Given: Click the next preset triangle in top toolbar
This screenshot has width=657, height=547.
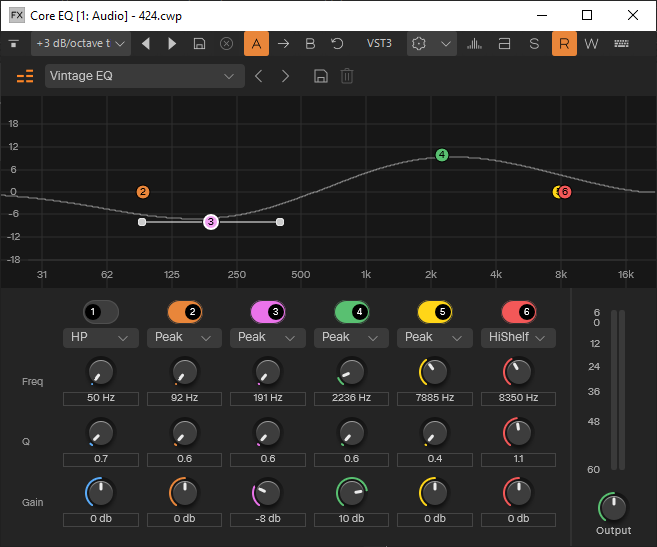Looking at the screenshot, I should coord(172,44).
